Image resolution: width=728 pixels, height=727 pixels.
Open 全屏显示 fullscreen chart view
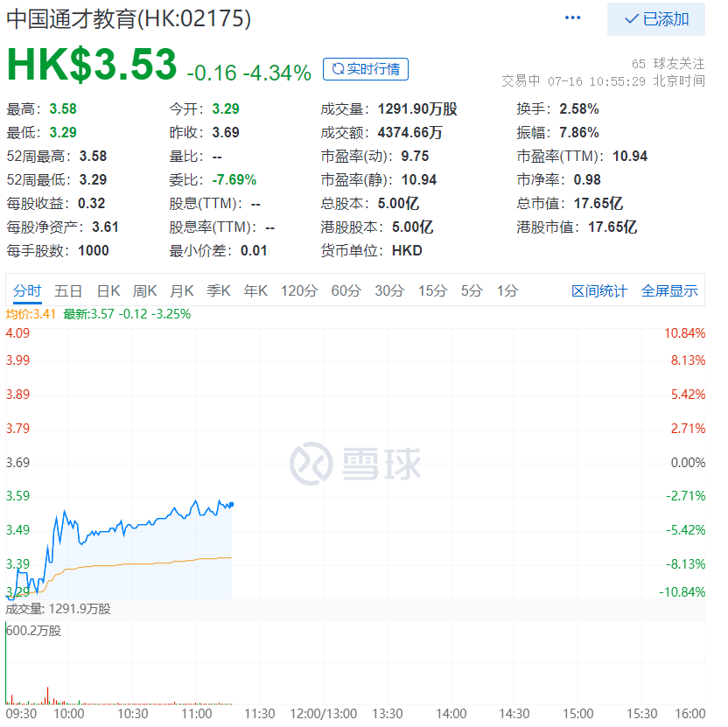[x=669, y=291]
